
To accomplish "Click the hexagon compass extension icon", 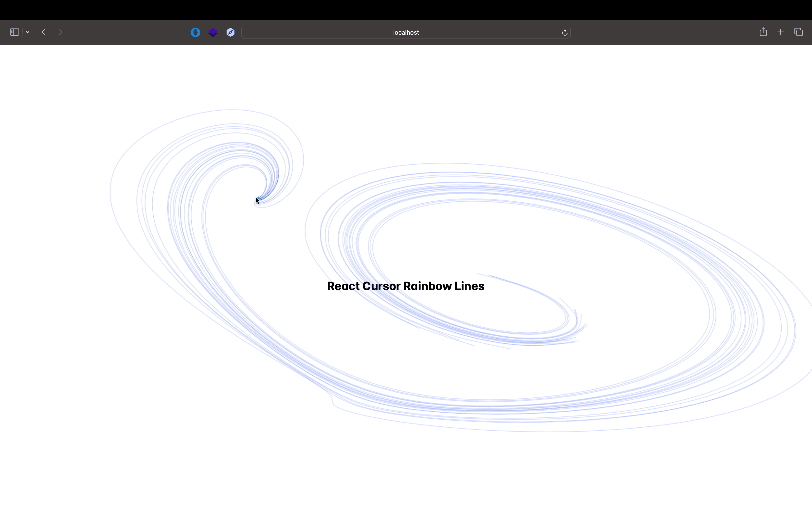I will [231, 32].
